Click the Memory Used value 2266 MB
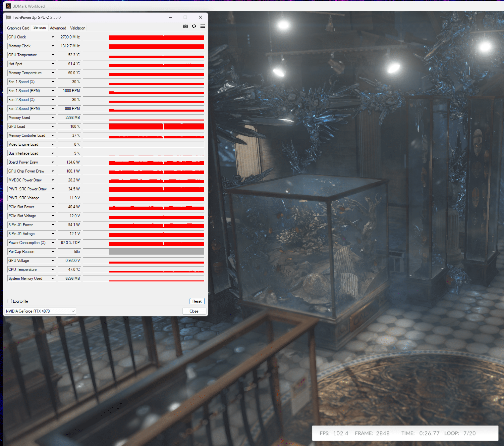The height and width of the screenshot is (446, 504). tap(70, 118)
